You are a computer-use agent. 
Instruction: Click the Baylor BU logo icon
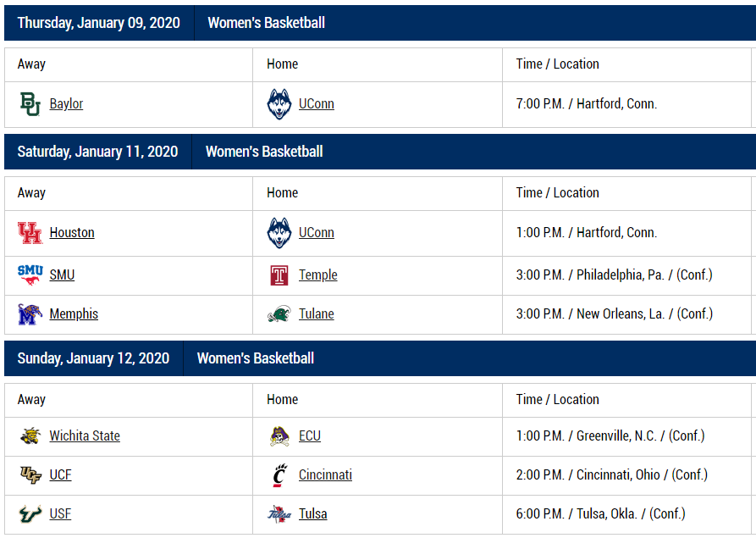30,103
